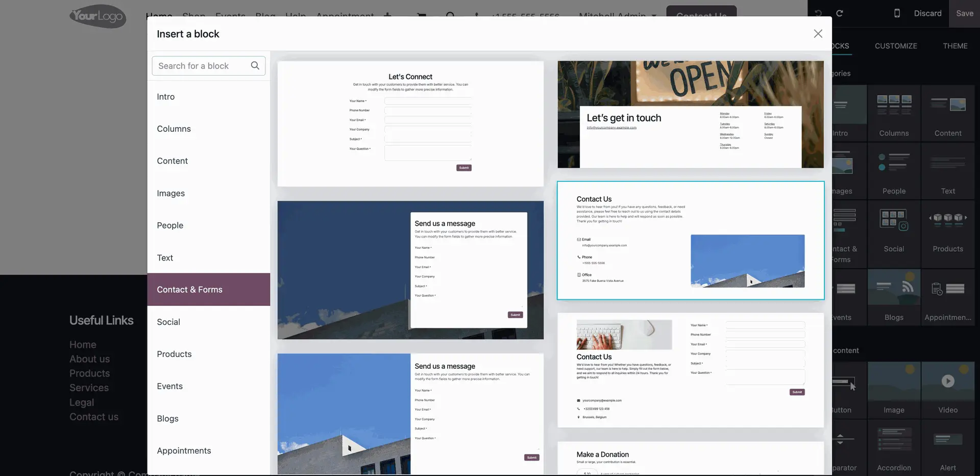
Task: Switch to the CUSTOMIZE tab
Action: (x=895, y=45)
